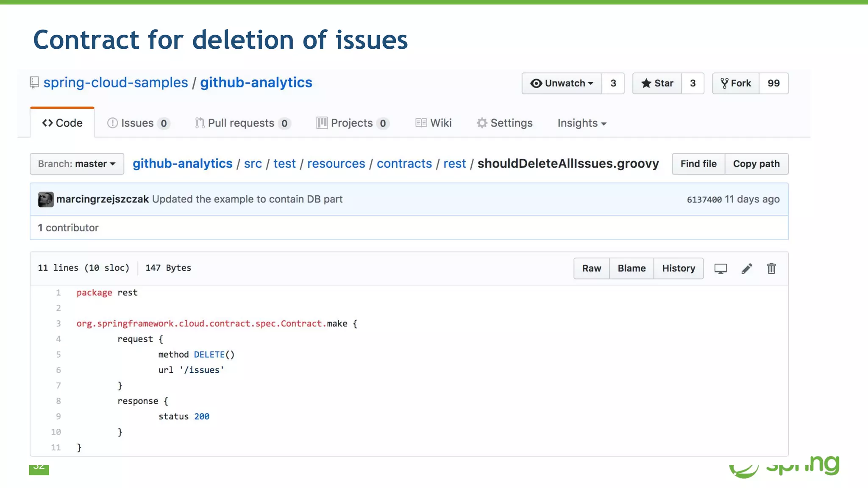Screen dimensions: 868x488
Task: Delete file using trash icon
Action: (771, 269)
